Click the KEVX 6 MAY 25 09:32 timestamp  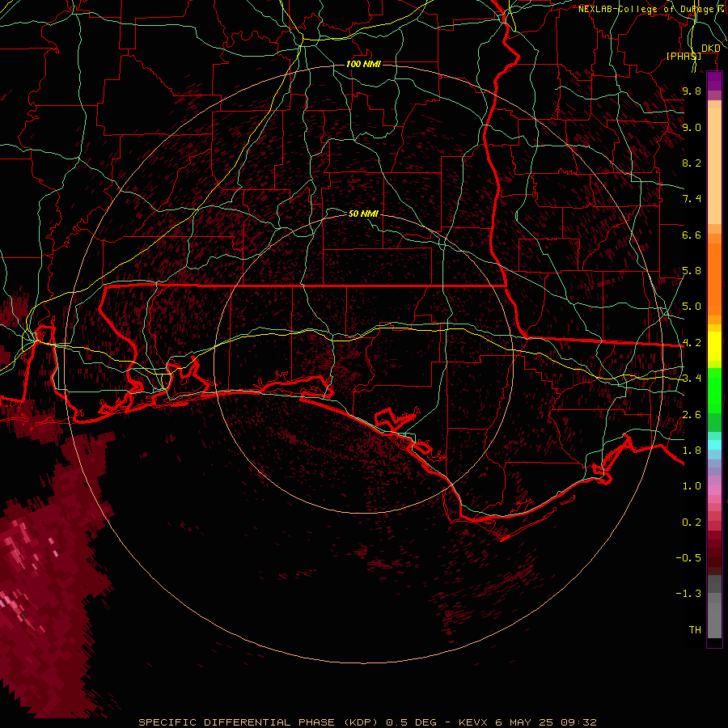pos(527,722)
